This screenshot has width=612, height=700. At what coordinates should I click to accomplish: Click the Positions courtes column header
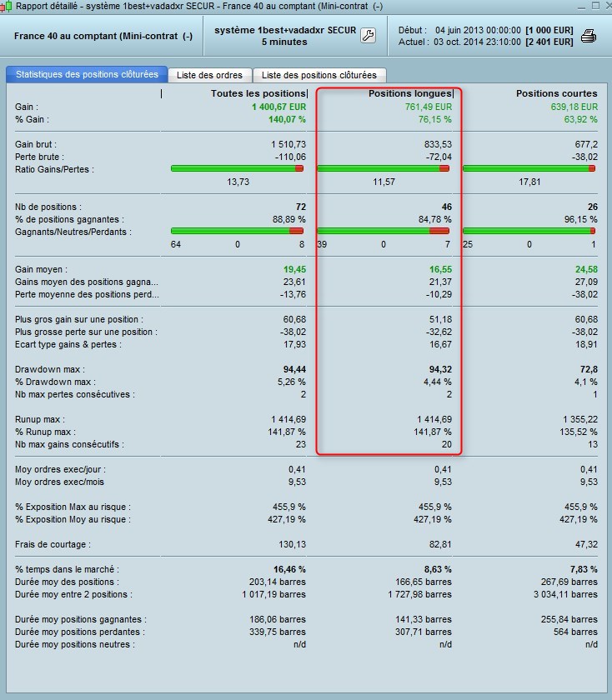click(557, 93)
